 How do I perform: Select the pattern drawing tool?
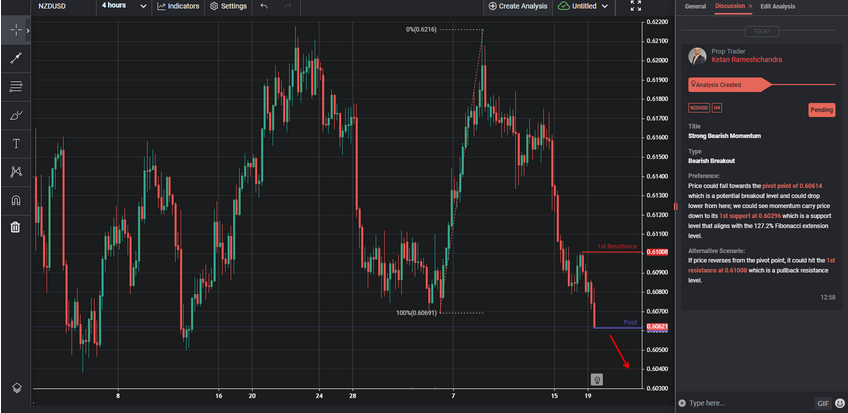(16, 172)
